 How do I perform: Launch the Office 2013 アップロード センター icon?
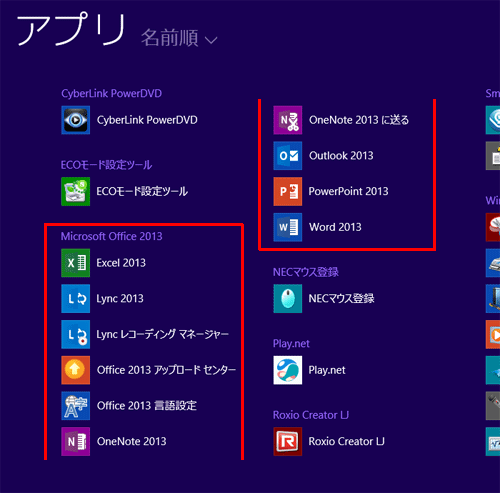click(x=75, y=370)
